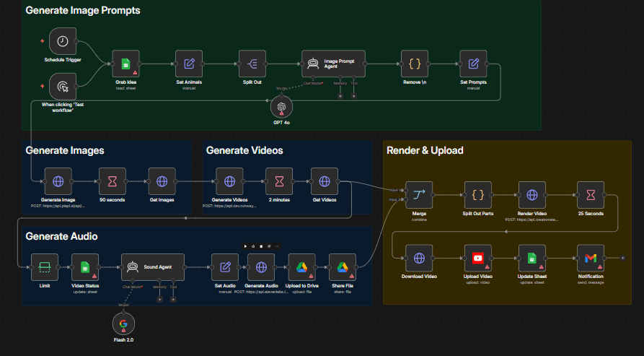Select the Upload Video YouTube node
644x356 pixels.
pyautogui.click(x=477, y=259)
